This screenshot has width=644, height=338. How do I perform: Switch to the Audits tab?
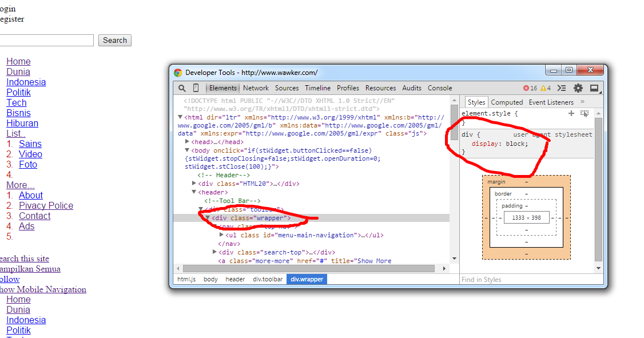412,88
